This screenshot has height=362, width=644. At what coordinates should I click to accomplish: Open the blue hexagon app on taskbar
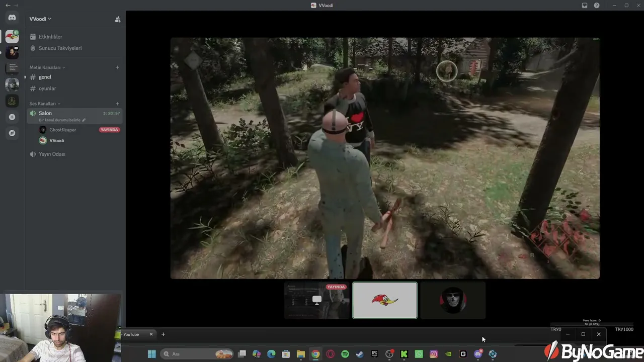click(493, 354)
